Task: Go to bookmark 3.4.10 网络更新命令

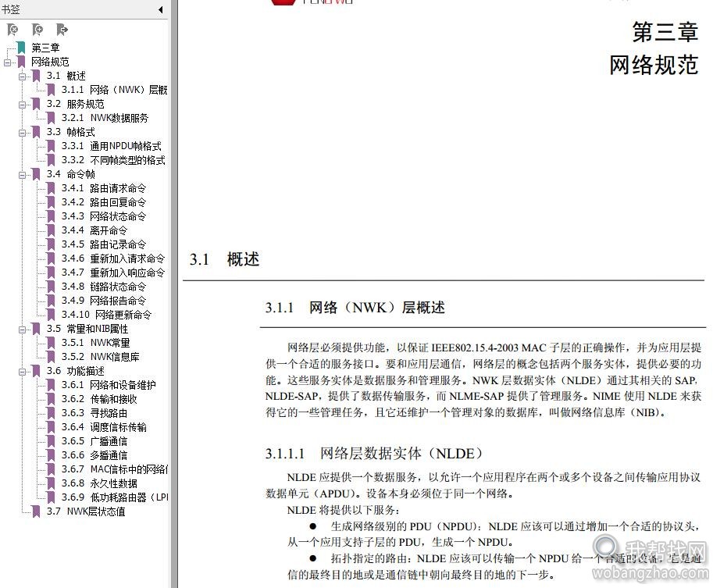Action: click(x=106, y=315)
